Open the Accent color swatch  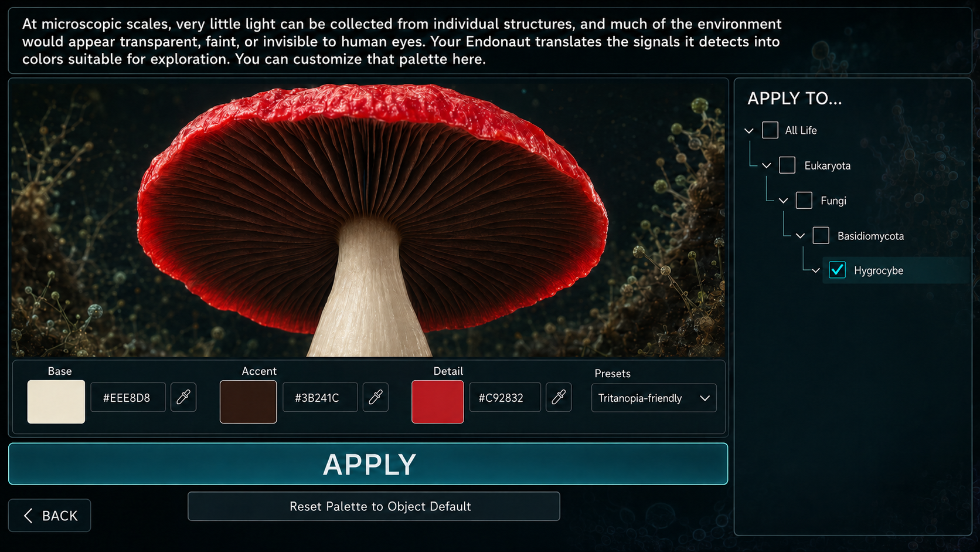(x=249, y=402)
